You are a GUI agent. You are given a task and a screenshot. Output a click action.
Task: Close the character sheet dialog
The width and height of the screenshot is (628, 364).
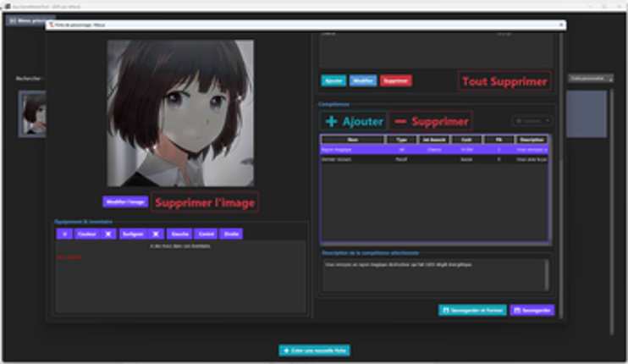coord(560,25)
